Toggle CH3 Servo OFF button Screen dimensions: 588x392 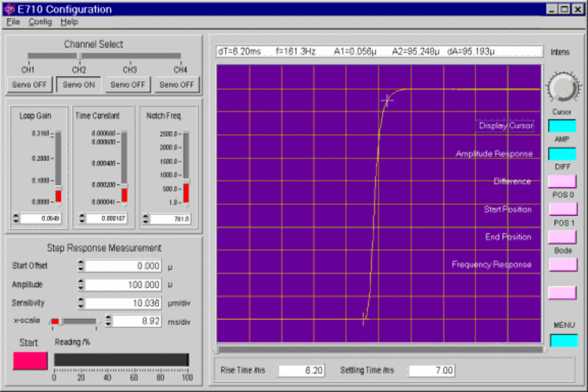(128, 85)
